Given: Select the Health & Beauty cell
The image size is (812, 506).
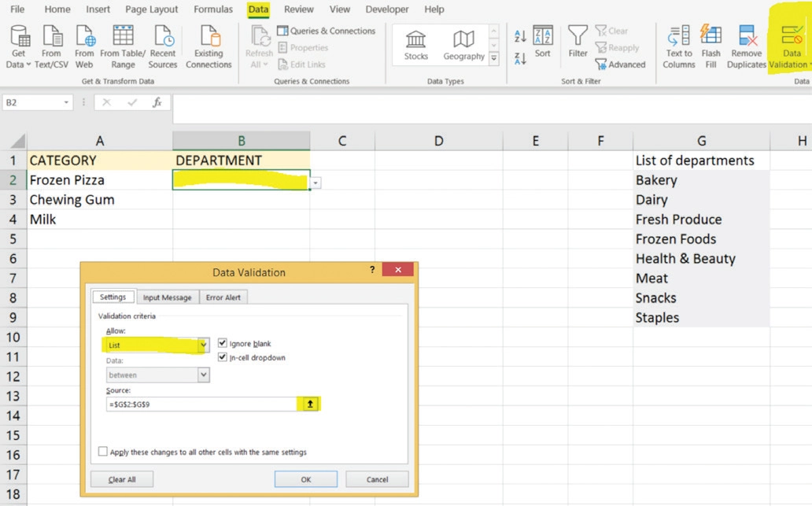Looking at the screenshot, I should coord(701,258).
